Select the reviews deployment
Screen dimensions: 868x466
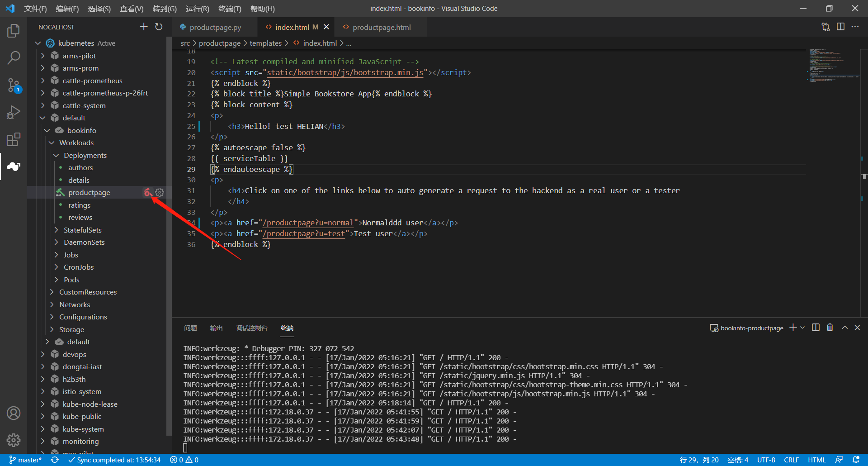point(80,217)
